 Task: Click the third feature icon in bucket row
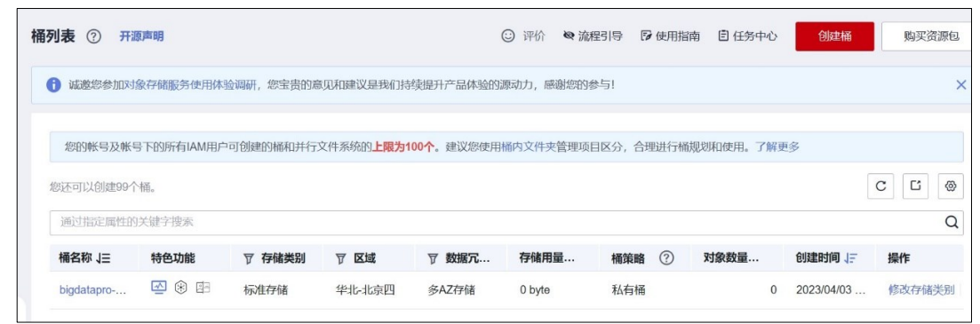click(x=203, y=288)
